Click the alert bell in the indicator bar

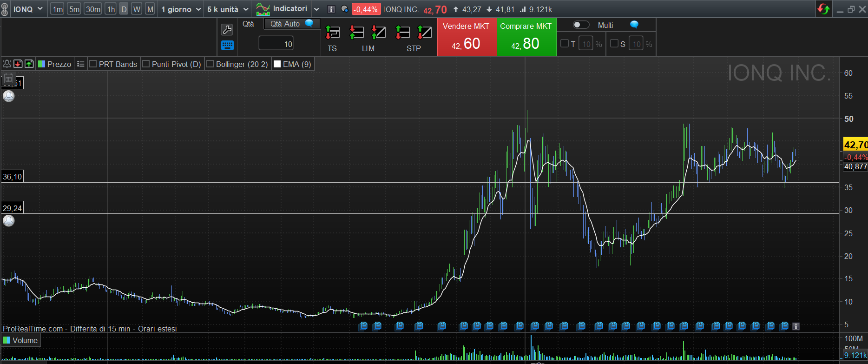7,64
